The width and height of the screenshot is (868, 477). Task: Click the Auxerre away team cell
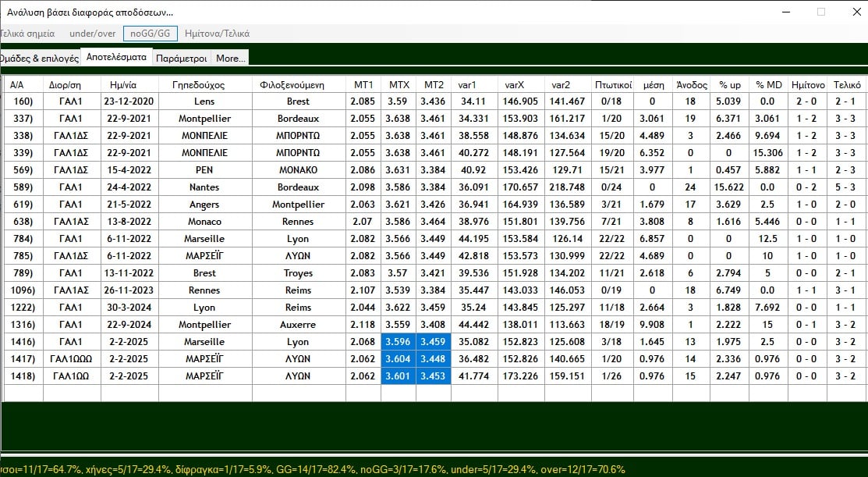(x=298, y=325)
